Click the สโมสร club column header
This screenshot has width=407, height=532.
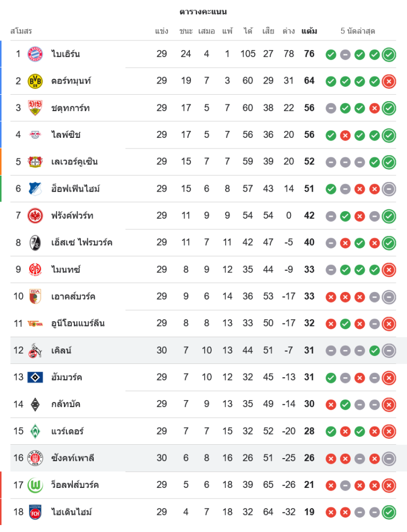coord(21,31)
